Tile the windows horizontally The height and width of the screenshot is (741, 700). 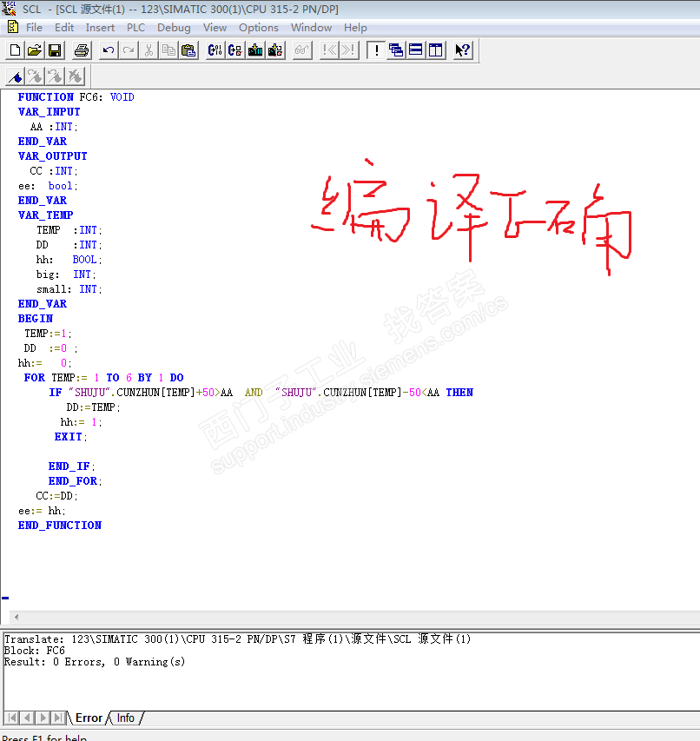(416, 50)
